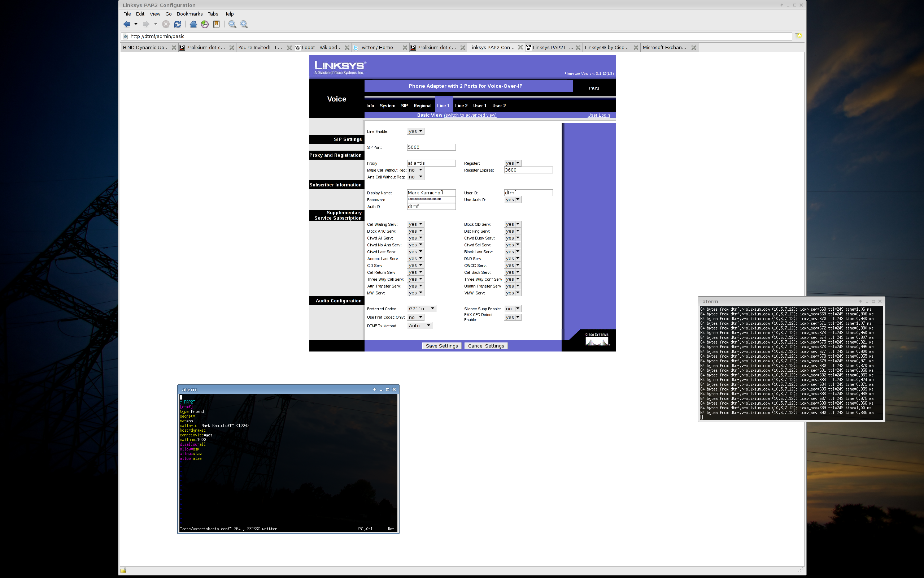
Task: Open the MWI Serv dropdown
Action: pos(416,293)
